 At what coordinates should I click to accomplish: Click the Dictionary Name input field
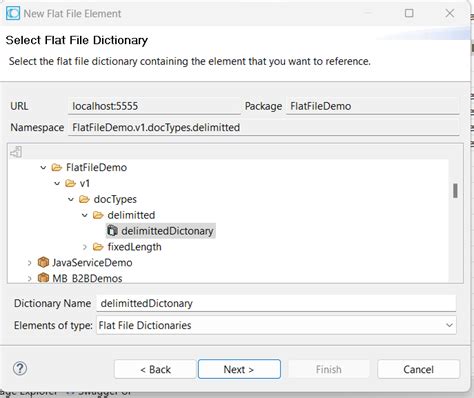(276, 303)
